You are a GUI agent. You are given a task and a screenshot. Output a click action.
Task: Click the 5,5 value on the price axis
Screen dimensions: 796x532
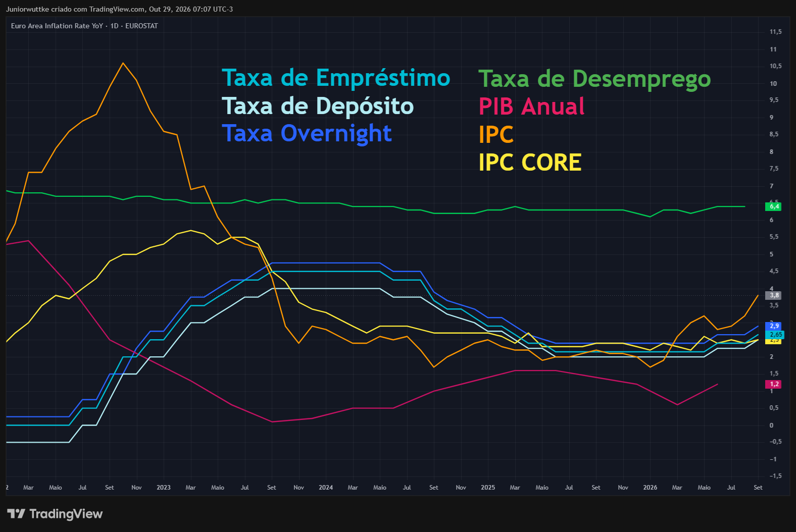click(x=774, y=237)
